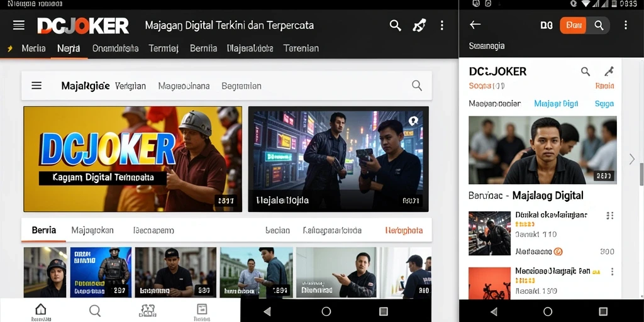
Task: Click the Seɑenagia label under the back arrow
Action: [487, 45]
